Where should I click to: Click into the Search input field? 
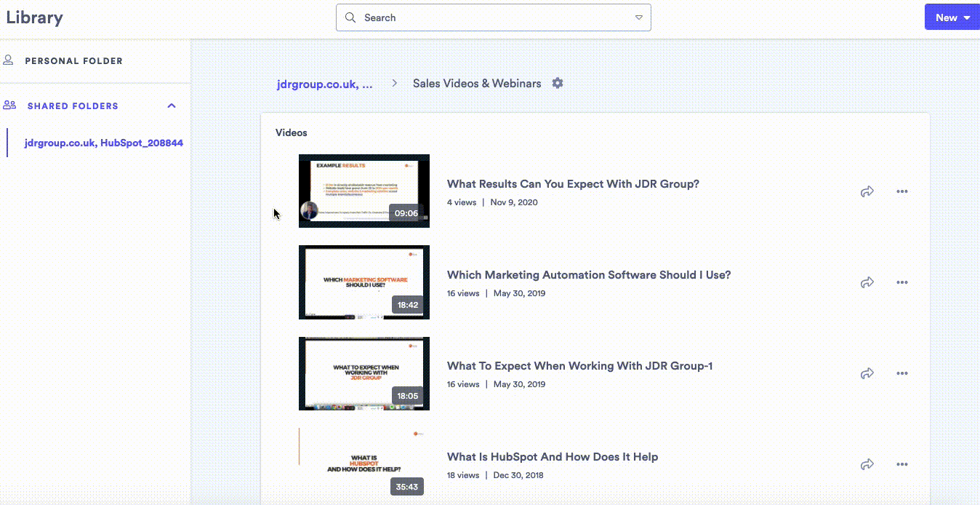pyautogui.click(x=493, y=17)
